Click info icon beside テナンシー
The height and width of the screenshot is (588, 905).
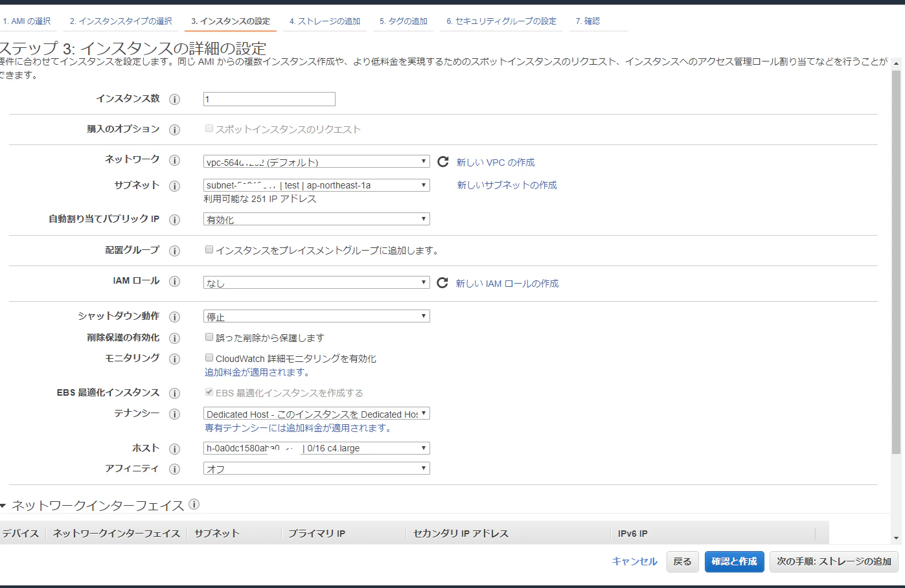point(174,414)
